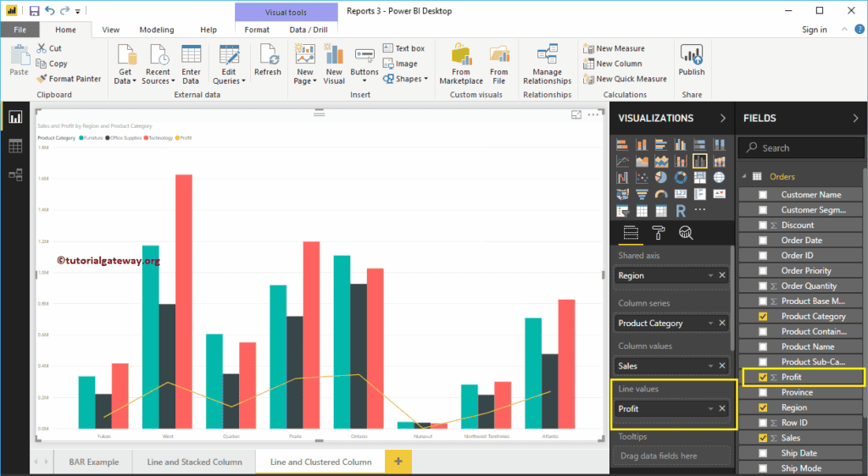The height and width of the screenshot is (476, 868).
Task: Choose the Area chart visualization
Action: tap(642, 162)
